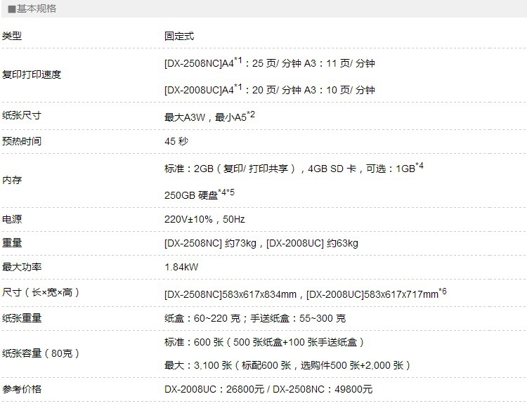
Task: Select the 复印打印速度 label
Action: (32, 74)
